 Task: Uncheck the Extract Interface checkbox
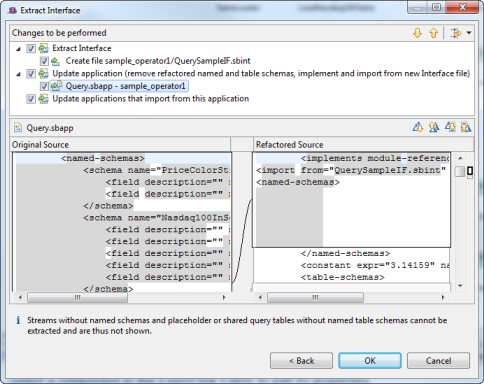coord(31,48)
